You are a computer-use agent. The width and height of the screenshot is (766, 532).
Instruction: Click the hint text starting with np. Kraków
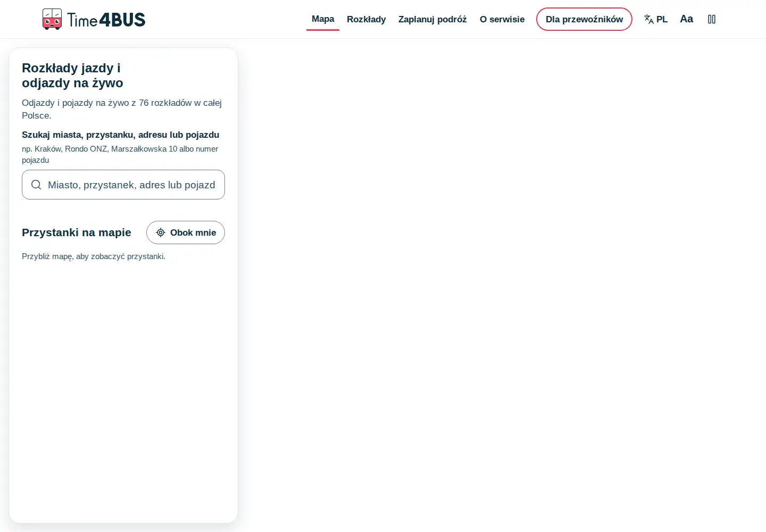coord(120,154)
